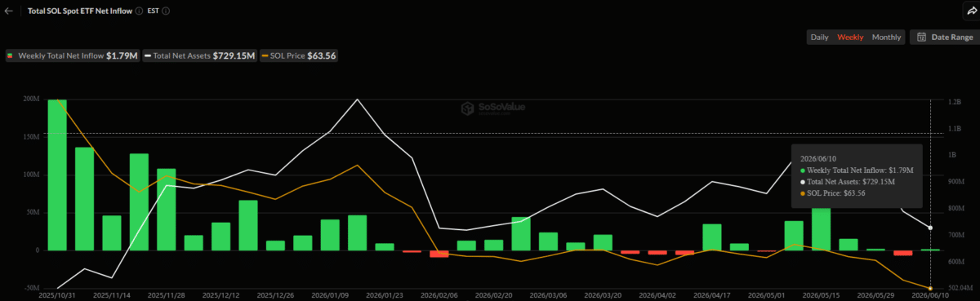Click the Total Net Assets endpoint marker
Image resolution: width=980 pixels, height=301 pixels.
click(930, 228)
